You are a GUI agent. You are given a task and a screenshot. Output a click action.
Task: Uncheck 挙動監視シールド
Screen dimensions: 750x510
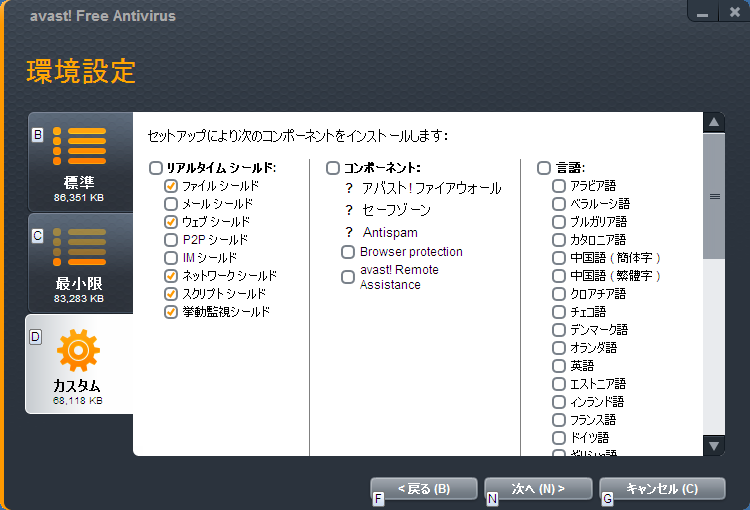tap(171, 312)
